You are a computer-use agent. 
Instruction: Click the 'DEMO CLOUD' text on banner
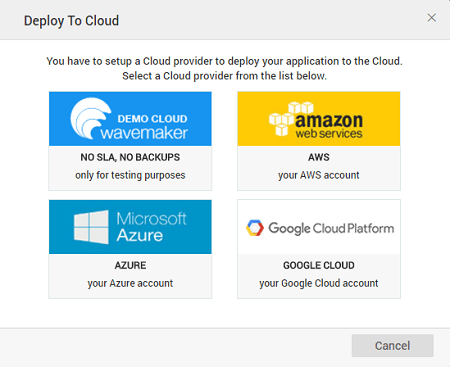[152, 119]
